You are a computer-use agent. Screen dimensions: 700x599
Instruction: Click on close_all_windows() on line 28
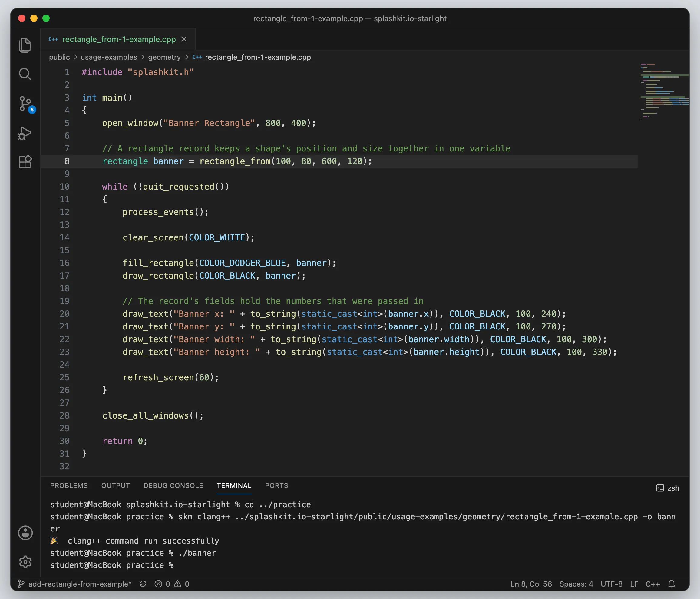pos(150,415)
